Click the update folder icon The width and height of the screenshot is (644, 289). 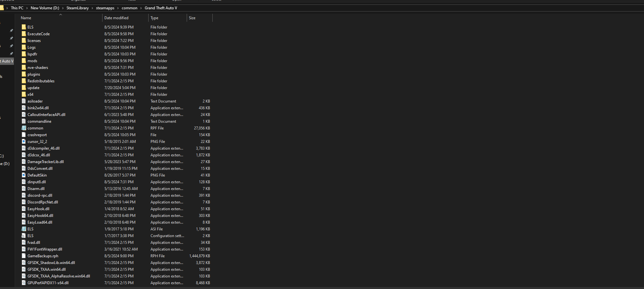coord(24,87)
